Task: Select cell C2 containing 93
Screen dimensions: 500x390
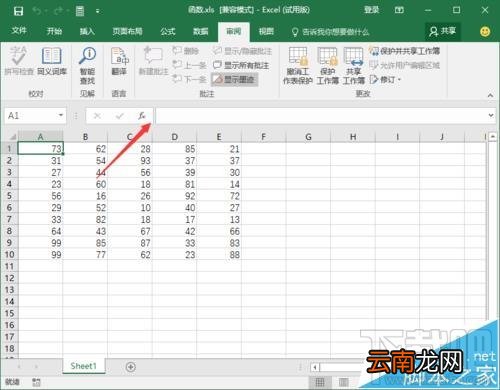Action: coord(130,161)
